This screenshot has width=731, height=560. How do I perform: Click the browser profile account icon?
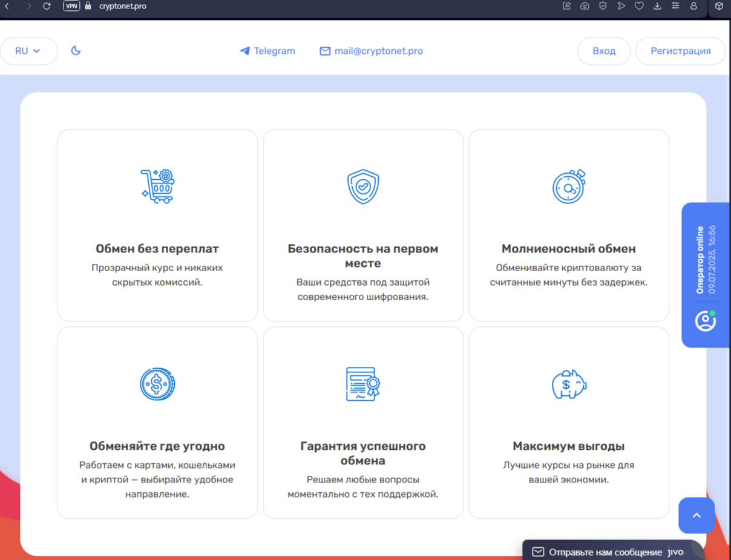(x=693, y=6)
